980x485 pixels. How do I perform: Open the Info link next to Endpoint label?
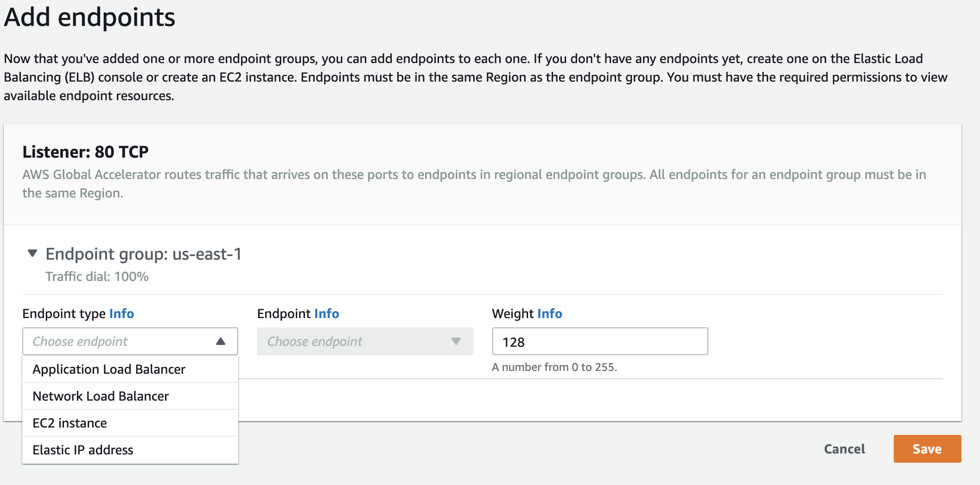point(326,314)
